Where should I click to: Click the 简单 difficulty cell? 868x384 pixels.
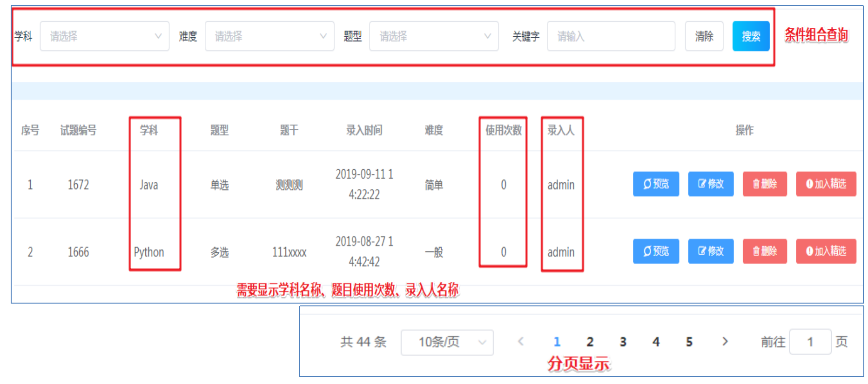point(434,185)
